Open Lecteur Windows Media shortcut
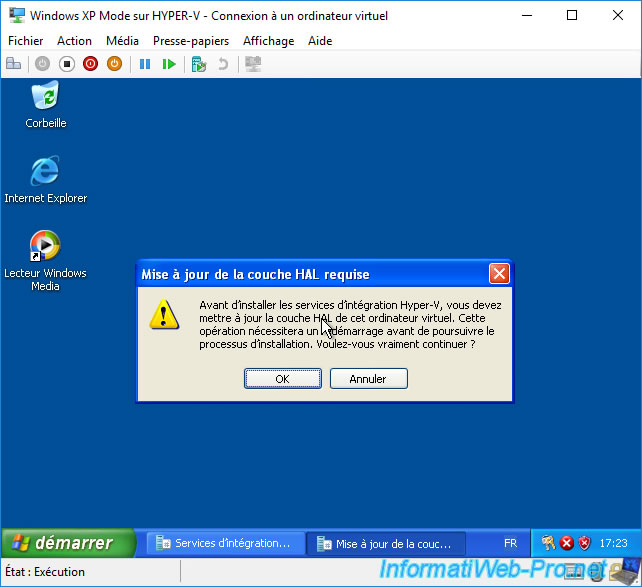The height and width of the screenshot is (587, 642). (x=45, y=246)
